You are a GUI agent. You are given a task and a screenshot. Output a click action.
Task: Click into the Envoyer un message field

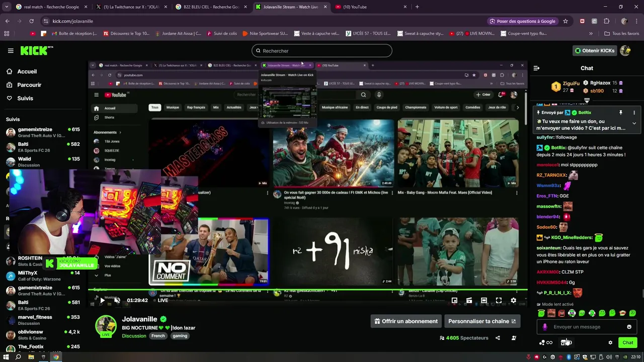[586, 327]
